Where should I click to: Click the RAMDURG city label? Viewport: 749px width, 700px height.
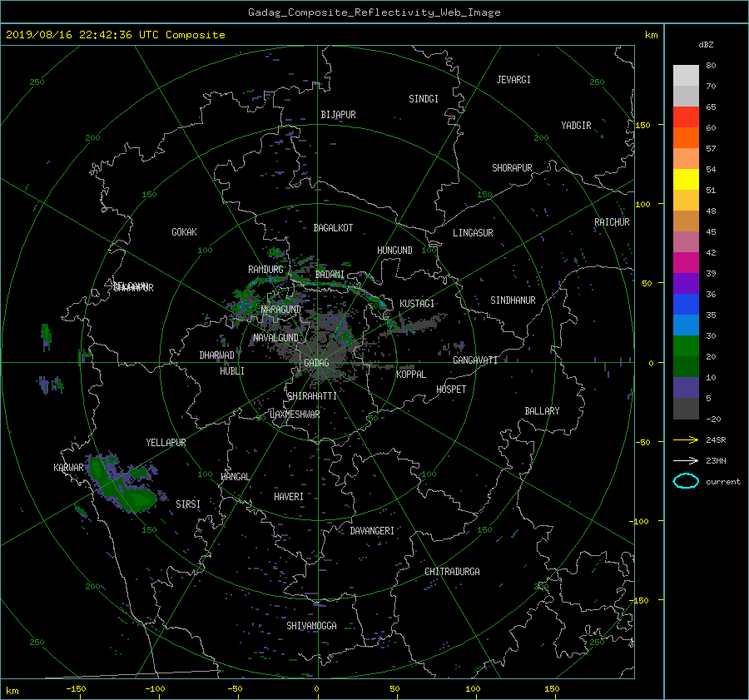(265, 270)
